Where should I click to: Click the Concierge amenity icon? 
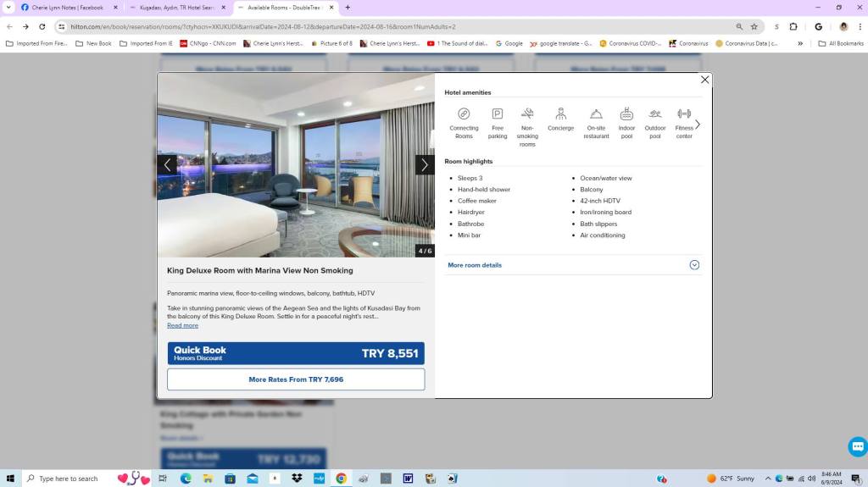560,114
